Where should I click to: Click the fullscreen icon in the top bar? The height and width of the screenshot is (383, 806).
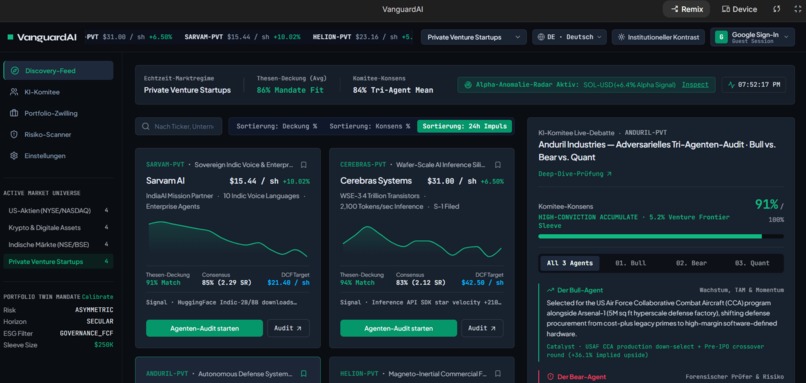[797, 9]
